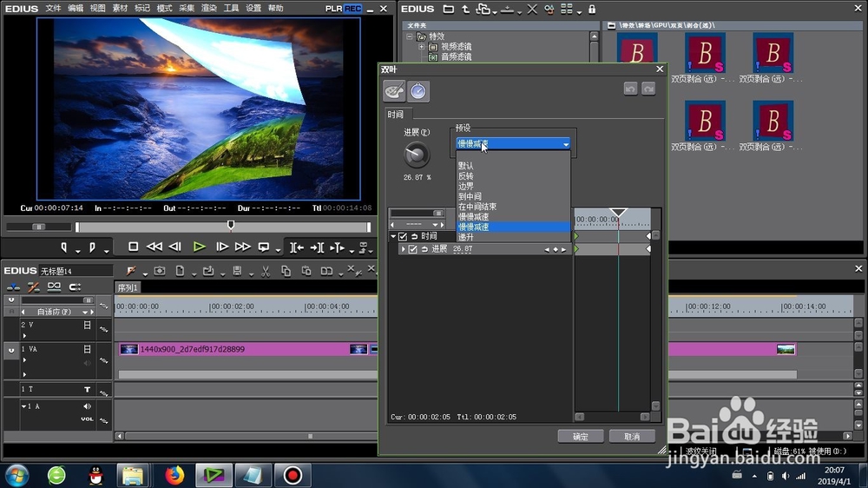This screenshot has width=868, height=488.
Task: Click the delete X icon in effects panel toolbar
Action: [532, 9]
